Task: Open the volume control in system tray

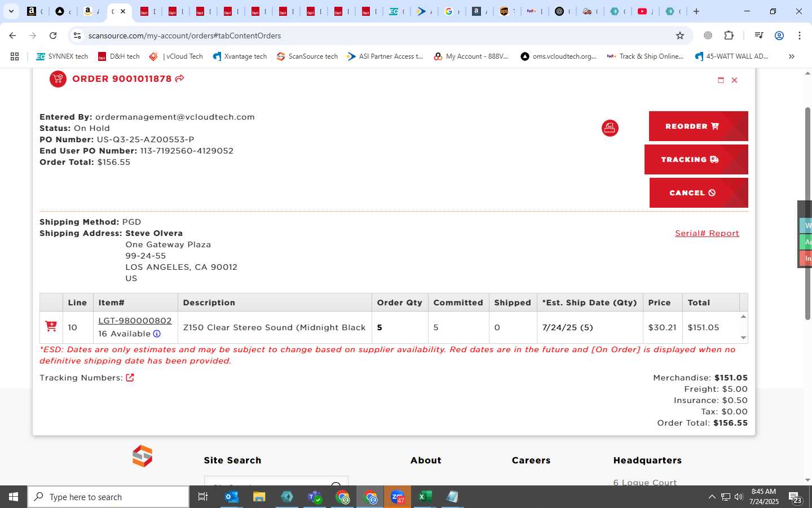Action: point(739,497)
